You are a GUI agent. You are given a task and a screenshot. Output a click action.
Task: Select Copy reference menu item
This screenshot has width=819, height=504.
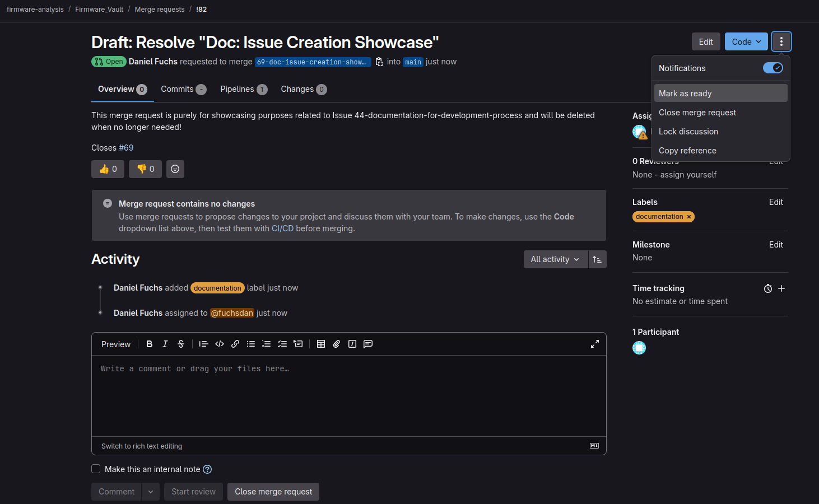pyautogui.click(x=721, y=150)
